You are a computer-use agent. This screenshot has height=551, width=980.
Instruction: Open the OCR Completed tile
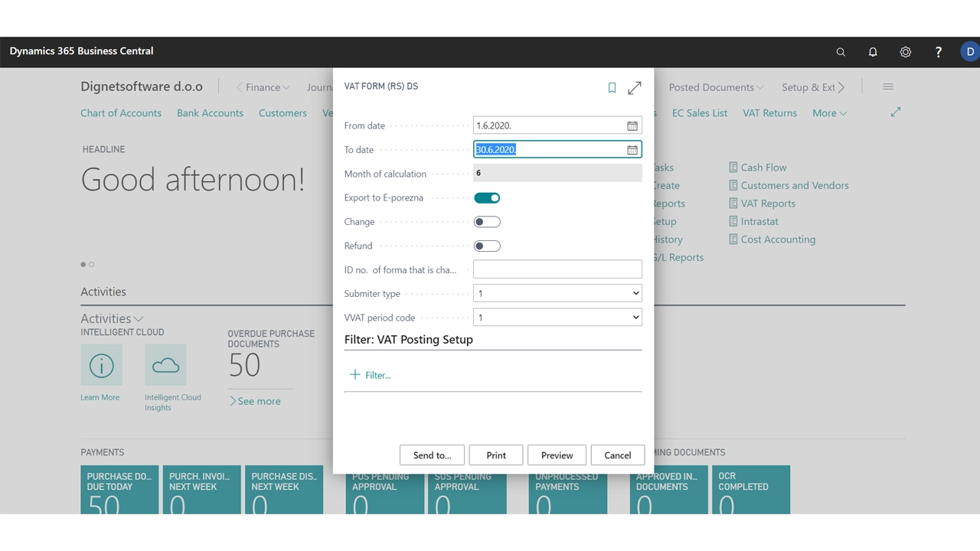(751, 490)
